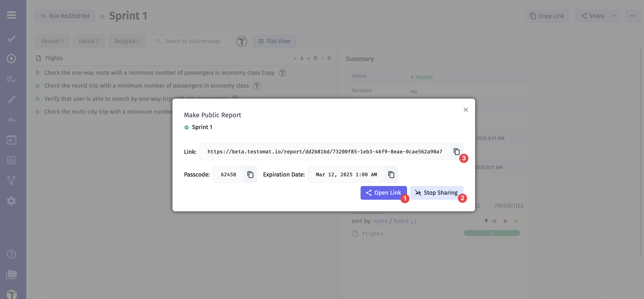The height and width of the screenshot is (299, 644).
Task: Open the Flat View selector
Action: 274,41
